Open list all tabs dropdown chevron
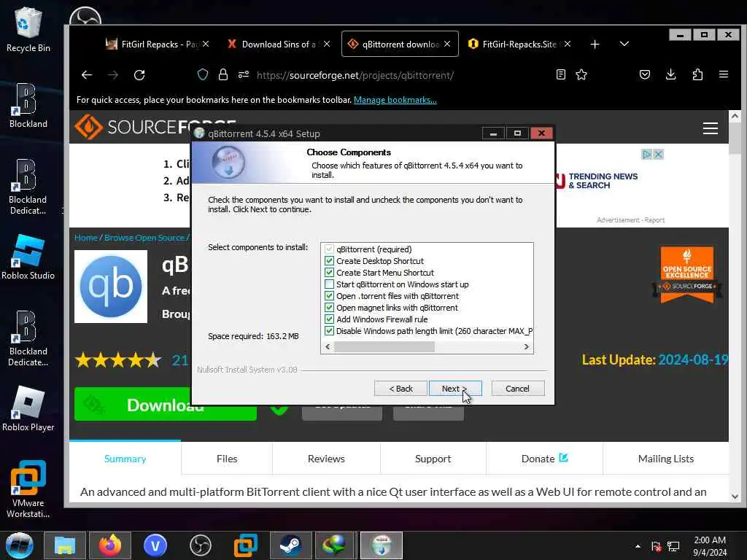The image size is (747, 560). pos(624,44)
